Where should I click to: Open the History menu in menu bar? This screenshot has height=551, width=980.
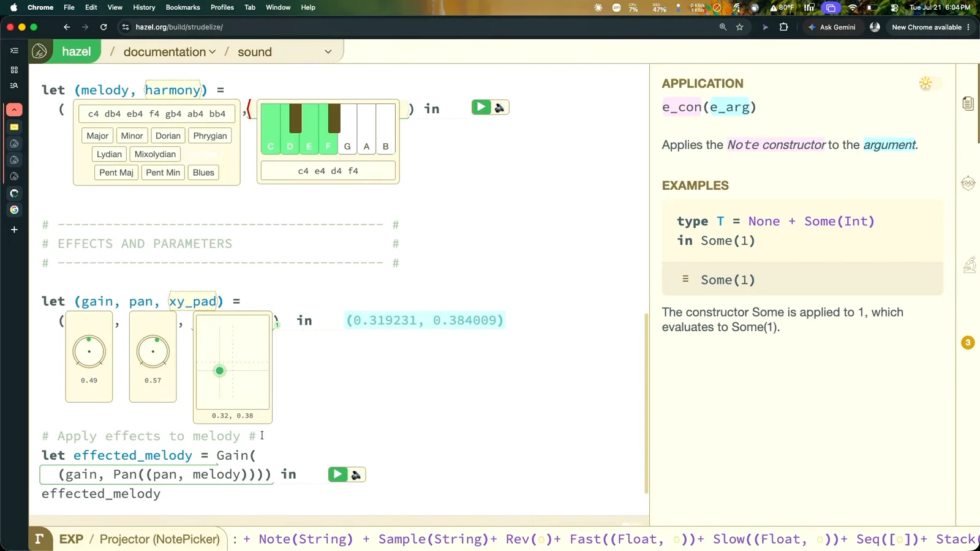(x=144, y=7)
